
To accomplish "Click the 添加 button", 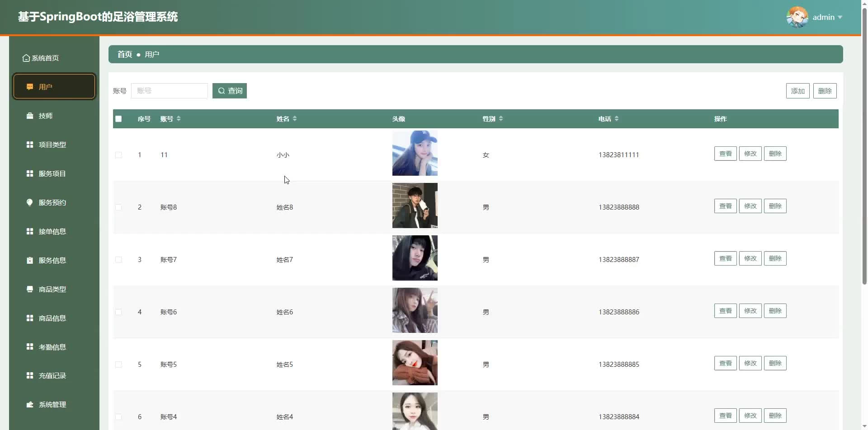I will point(797,91).
